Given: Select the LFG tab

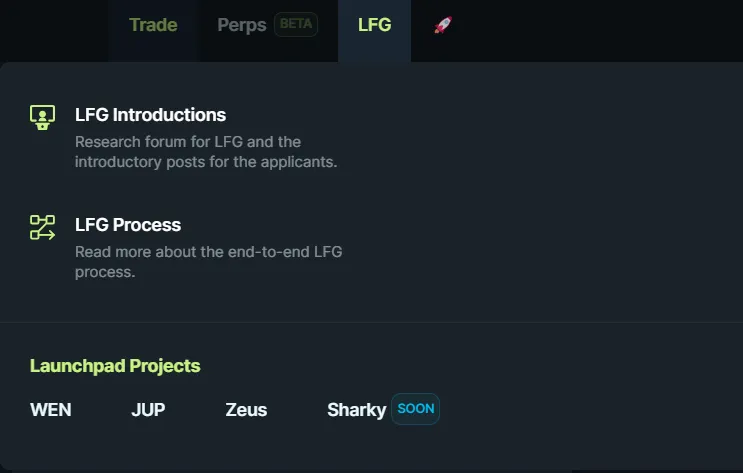Looking at the screenshot, I should tap(374, 25).
